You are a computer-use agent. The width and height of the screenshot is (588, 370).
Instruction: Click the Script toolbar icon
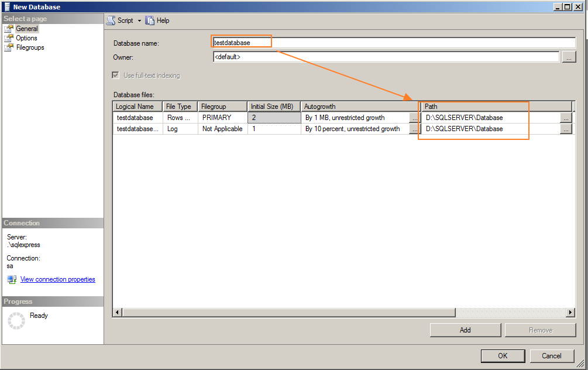click(x=111, y=20)
